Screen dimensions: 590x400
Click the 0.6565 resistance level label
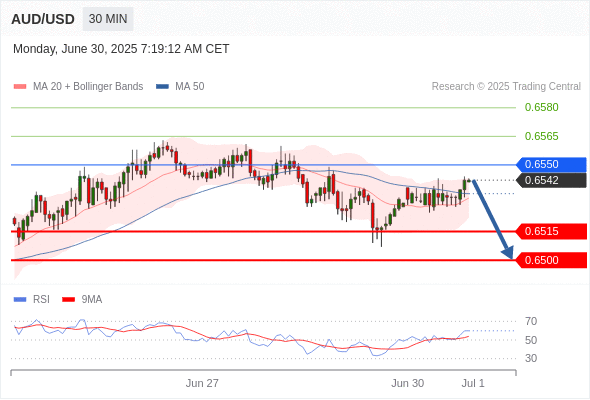(x=541, y=136)
